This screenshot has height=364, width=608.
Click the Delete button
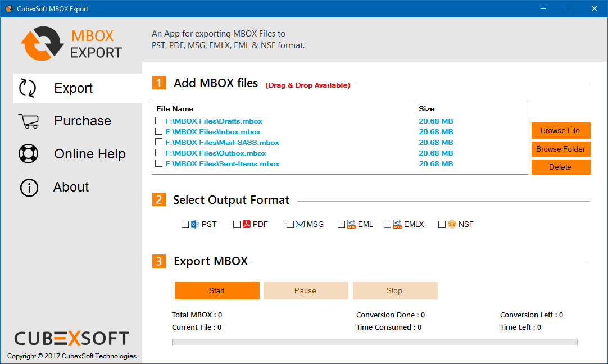[561, 167]
